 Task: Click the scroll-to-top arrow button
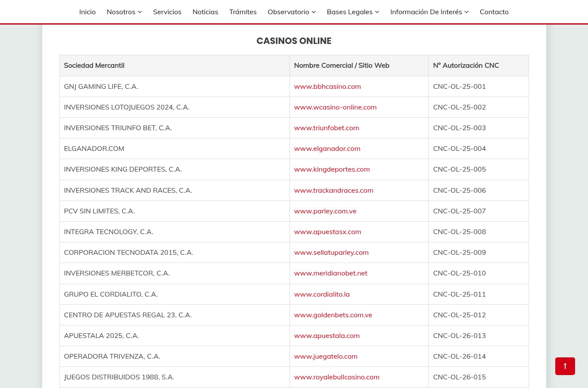click(x=565, y=366)
